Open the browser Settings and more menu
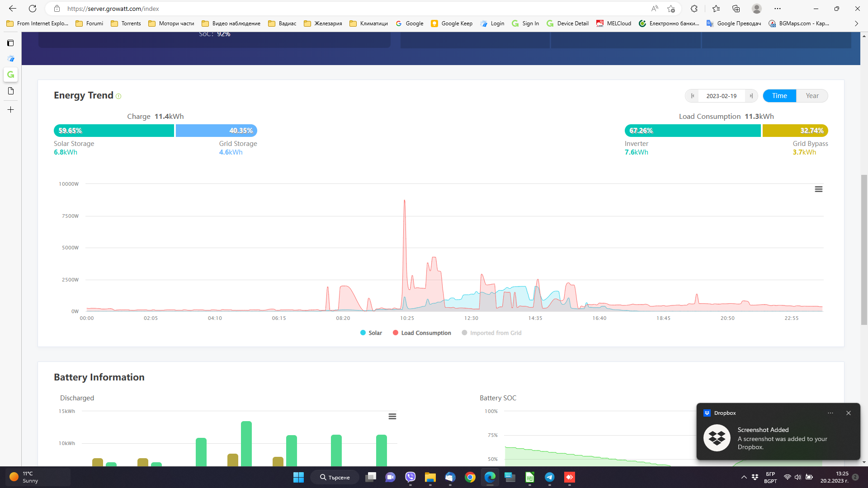The height and width of the screenshot is (488, 868). pyautogui.click(x=778, y=9)
